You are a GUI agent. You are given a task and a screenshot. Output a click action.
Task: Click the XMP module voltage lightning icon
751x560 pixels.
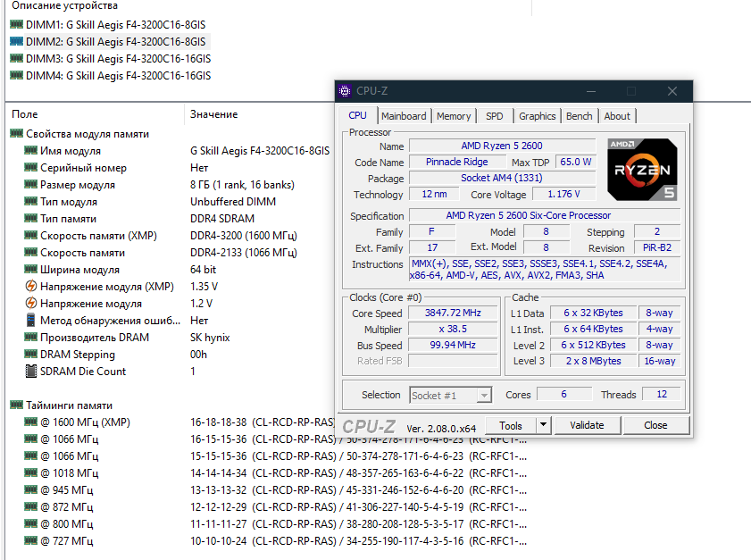click(x=30, y=287)
